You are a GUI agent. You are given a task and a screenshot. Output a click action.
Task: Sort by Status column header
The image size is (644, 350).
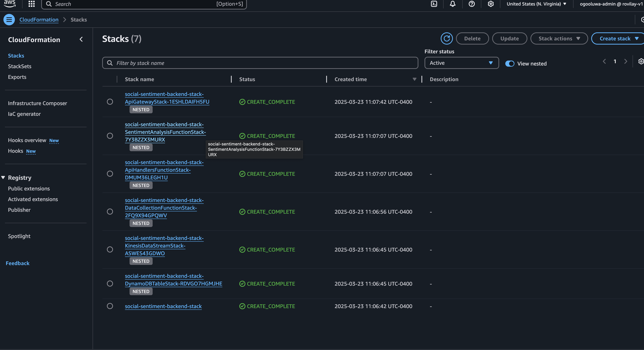point(247,79)
